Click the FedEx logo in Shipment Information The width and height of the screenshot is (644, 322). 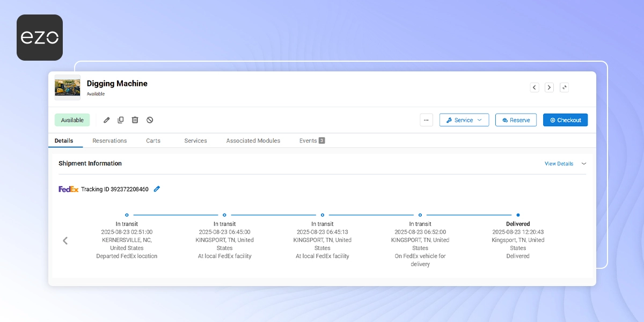pos(68,188)
